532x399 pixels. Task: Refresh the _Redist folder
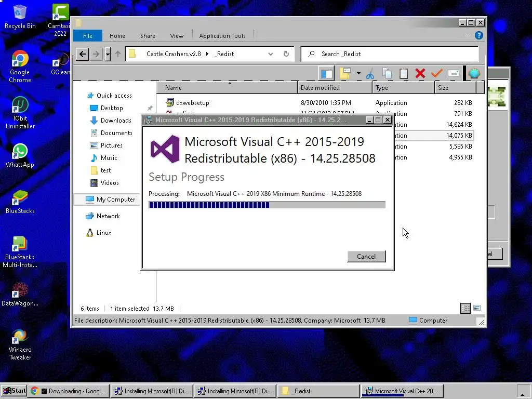point(286,54)
